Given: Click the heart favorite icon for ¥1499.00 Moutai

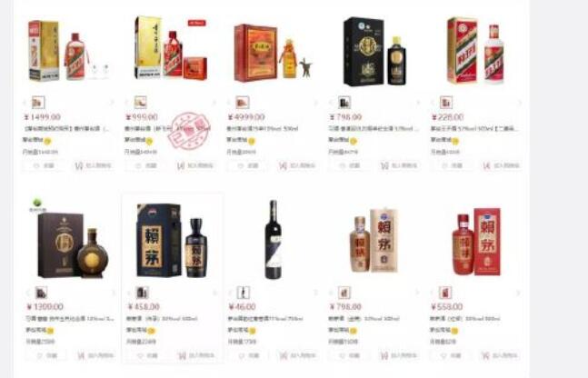Looking at the screenshot, I should [x=36, y=165].
